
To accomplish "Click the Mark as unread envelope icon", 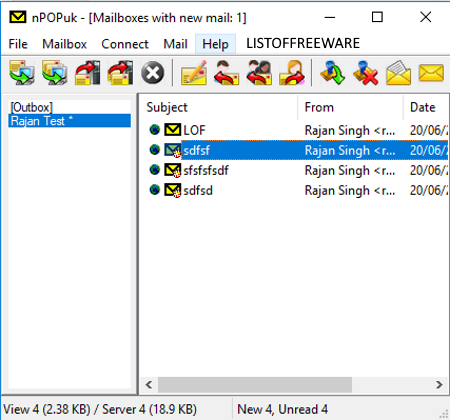I will [x=431, y=73].
